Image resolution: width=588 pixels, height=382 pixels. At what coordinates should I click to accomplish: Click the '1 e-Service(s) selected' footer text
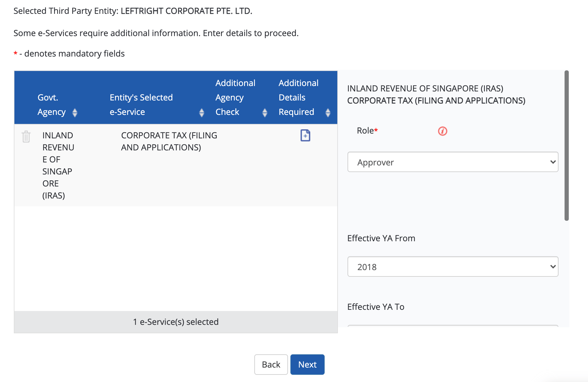176,322
